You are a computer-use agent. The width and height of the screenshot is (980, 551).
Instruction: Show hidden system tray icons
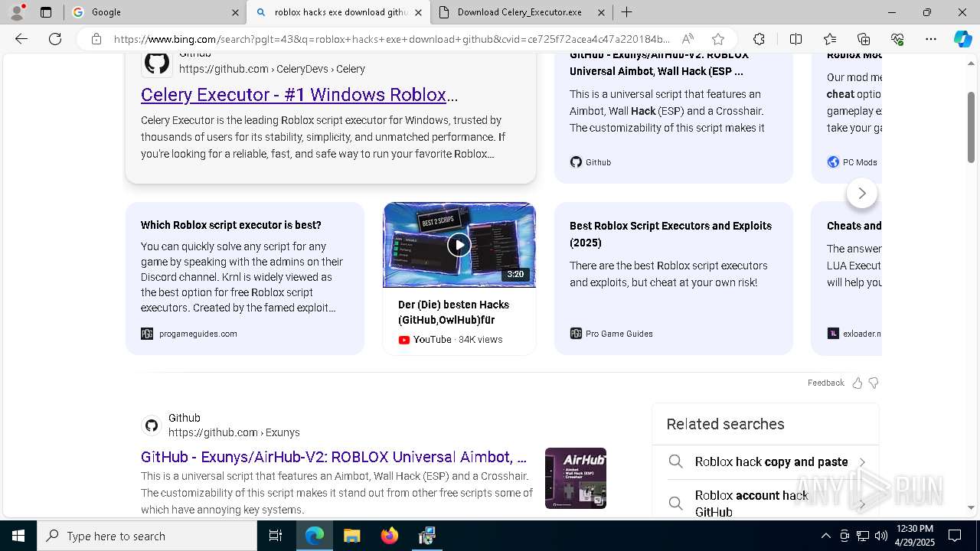coord(825,536)
